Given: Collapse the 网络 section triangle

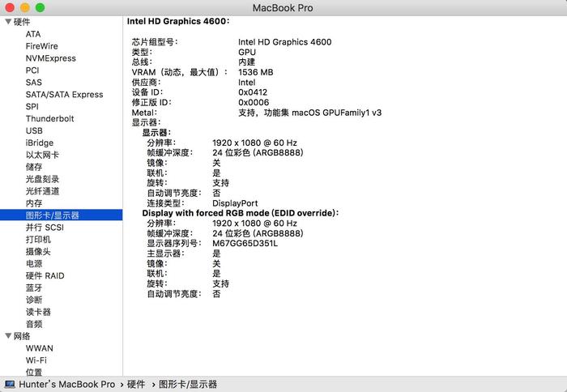Looking at the screenshot, I should (x=8, y=336).
